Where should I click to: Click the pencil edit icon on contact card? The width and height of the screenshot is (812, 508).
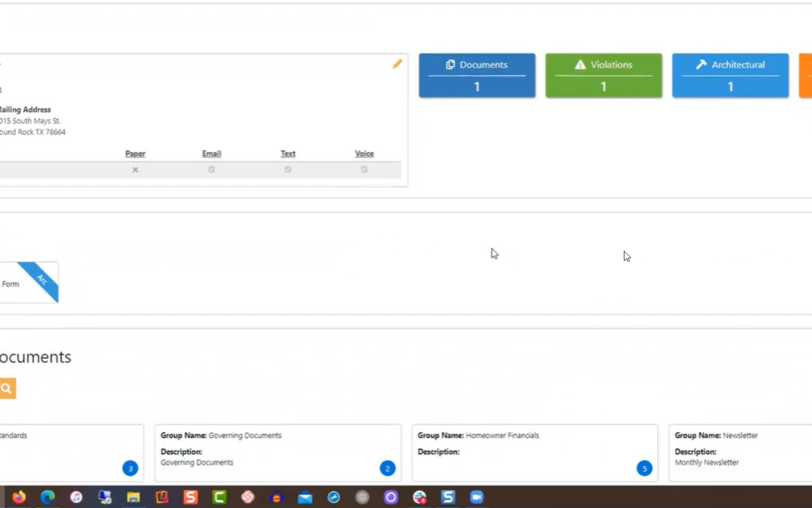pyautogui.click(x=398, y=64)
